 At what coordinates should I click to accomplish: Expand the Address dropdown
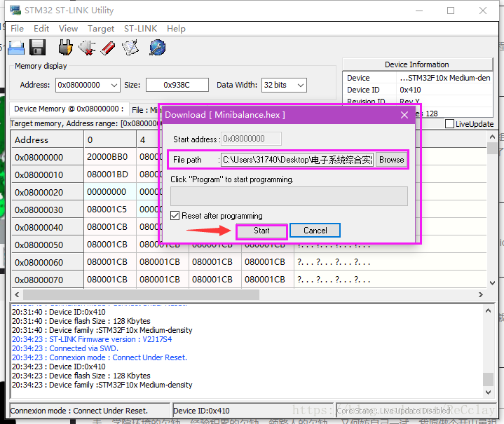pyautogui.click(x=114, y=85)
